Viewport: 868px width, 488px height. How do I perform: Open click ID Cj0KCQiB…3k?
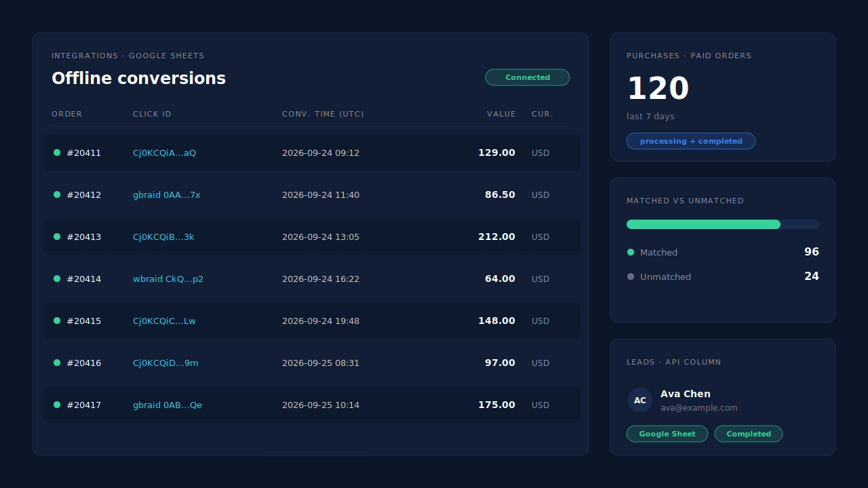pos(163,237)
